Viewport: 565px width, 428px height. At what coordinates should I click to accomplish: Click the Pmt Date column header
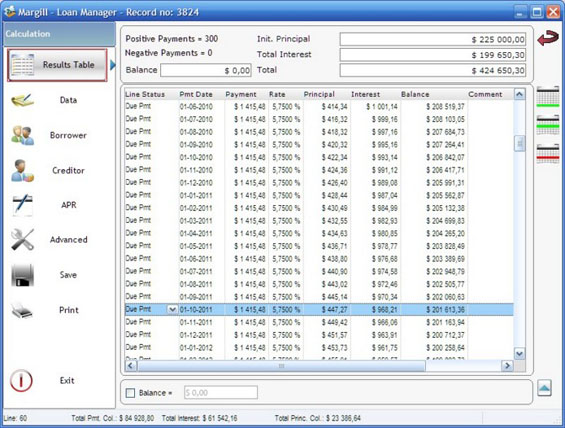pyautogui.click(x=196, y=94)
